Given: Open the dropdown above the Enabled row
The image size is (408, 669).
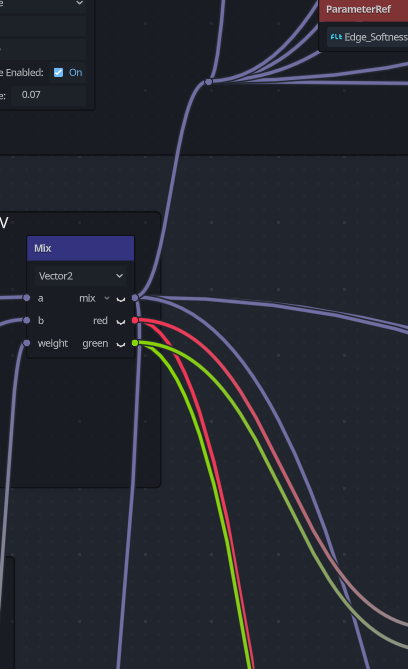Looking at the screenshot, I should point(43,3).
